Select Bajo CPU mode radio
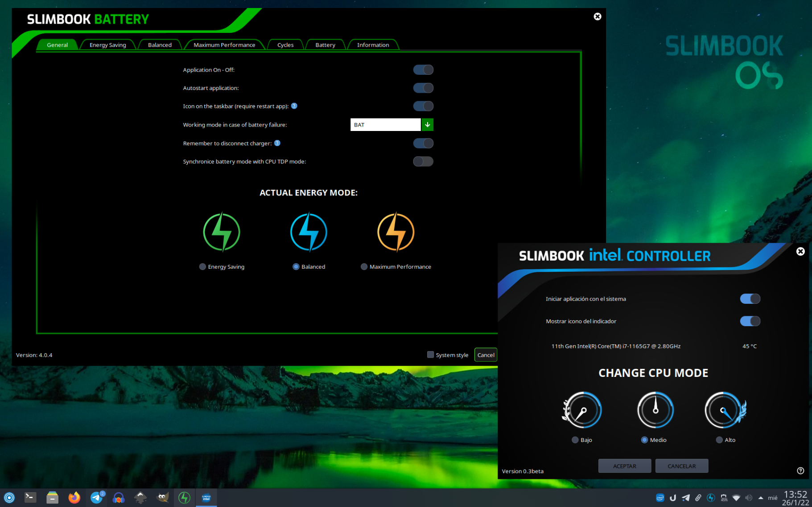Screen dimensions: 812x507 tap(575, 440)
